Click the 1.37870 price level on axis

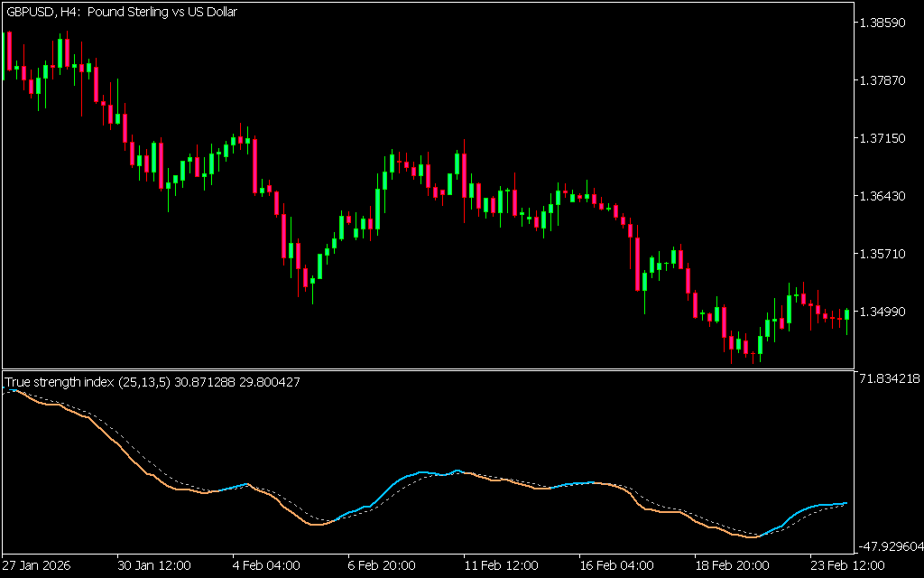(883, 80)
